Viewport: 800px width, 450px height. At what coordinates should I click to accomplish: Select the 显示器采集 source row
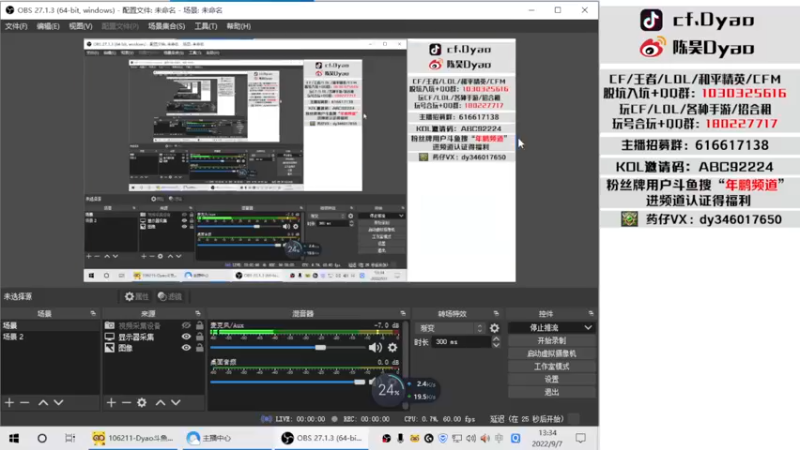coord(154,337)
